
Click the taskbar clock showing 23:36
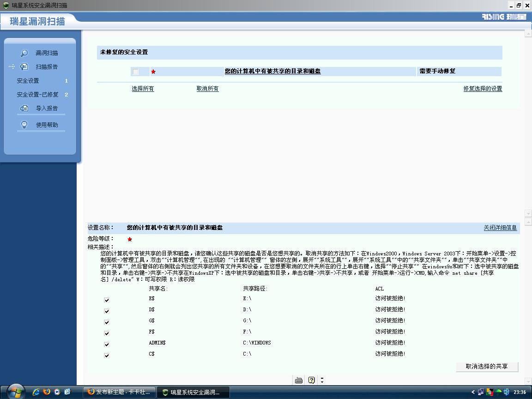(x=520, y=392)
